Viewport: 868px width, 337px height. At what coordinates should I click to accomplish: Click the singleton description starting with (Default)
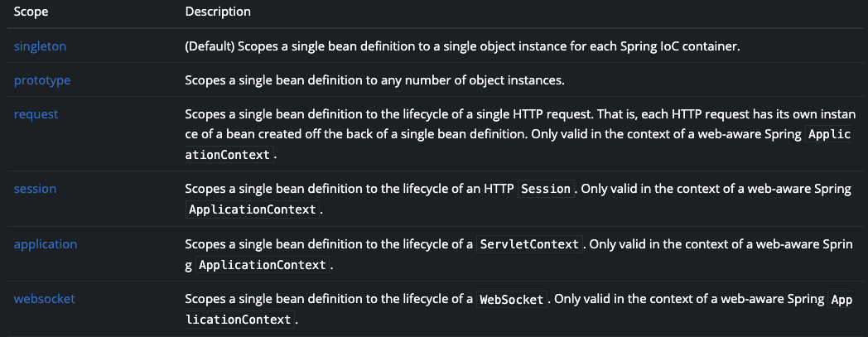tap(462, 46)
